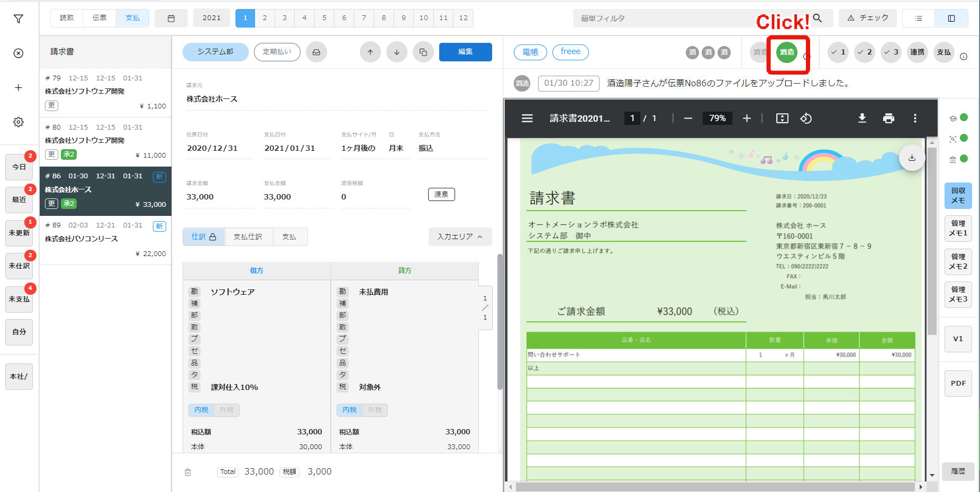The width and height of the screenshot is (980, 492).
Task: Click the search magnifier icon
Action: (x=818, y=18)
